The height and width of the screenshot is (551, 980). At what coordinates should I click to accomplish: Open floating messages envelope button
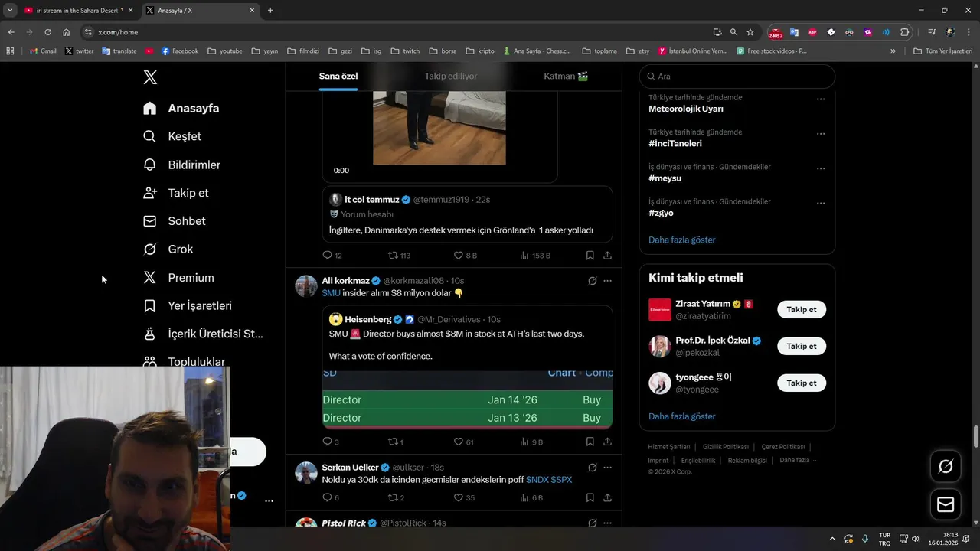tap(946, 504)
